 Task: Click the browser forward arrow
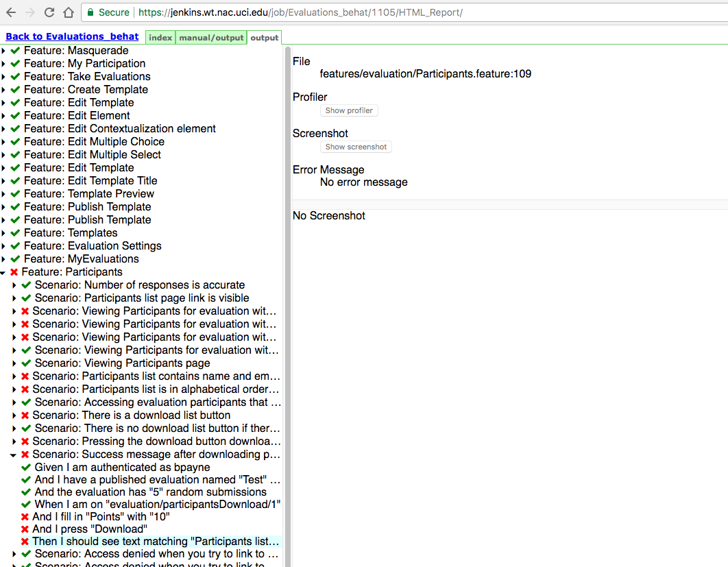[30, 12]
